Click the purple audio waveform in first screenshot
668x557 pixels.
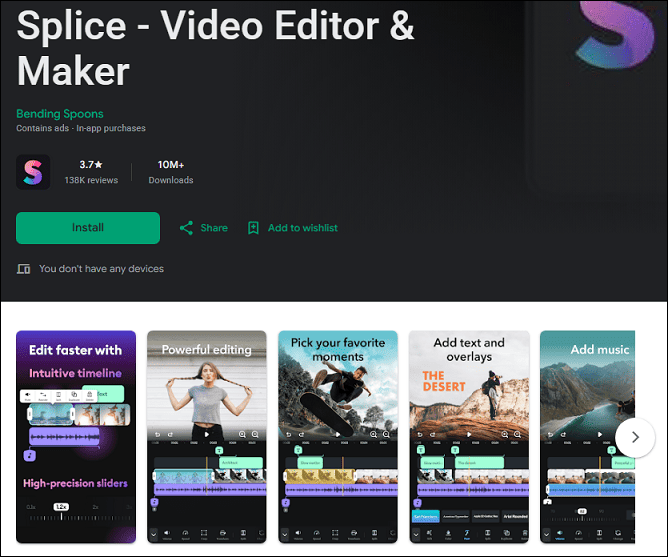tap(64, 437)
